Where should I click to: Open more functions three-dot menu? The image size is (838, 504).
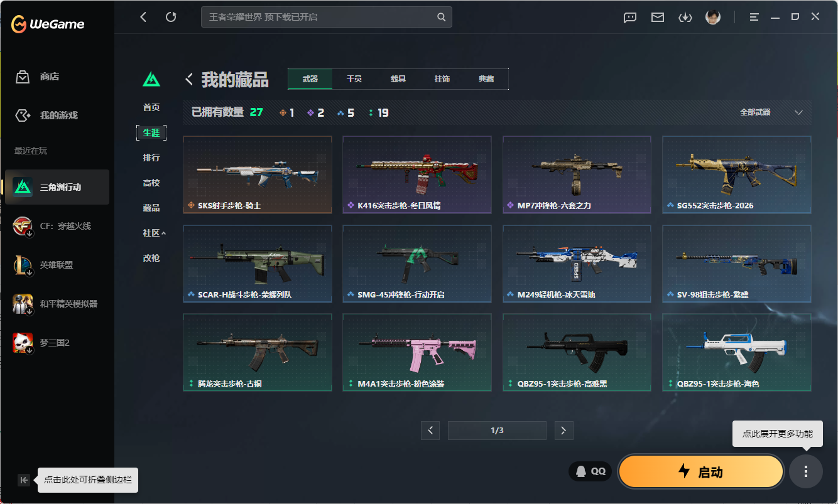[806, 471]
